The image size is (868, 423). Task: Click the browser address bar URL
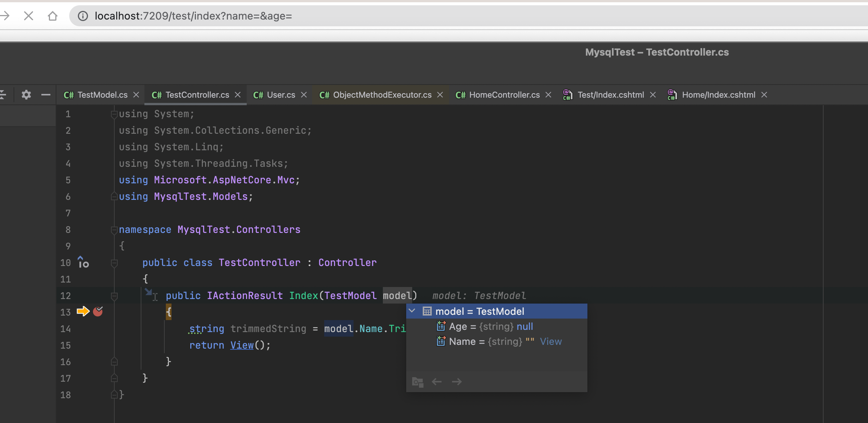[x=193, y=16]
